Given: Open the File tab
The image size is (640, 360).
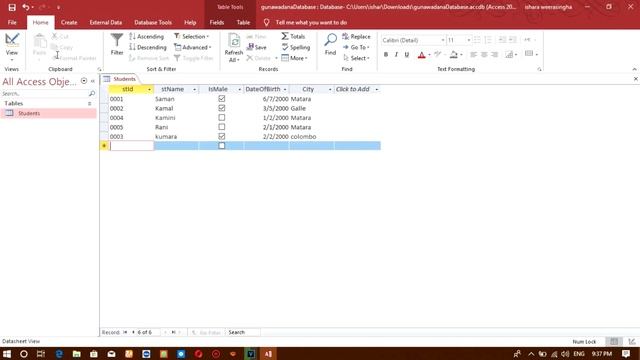Looking at the screenshot, I should coord(12,22).
